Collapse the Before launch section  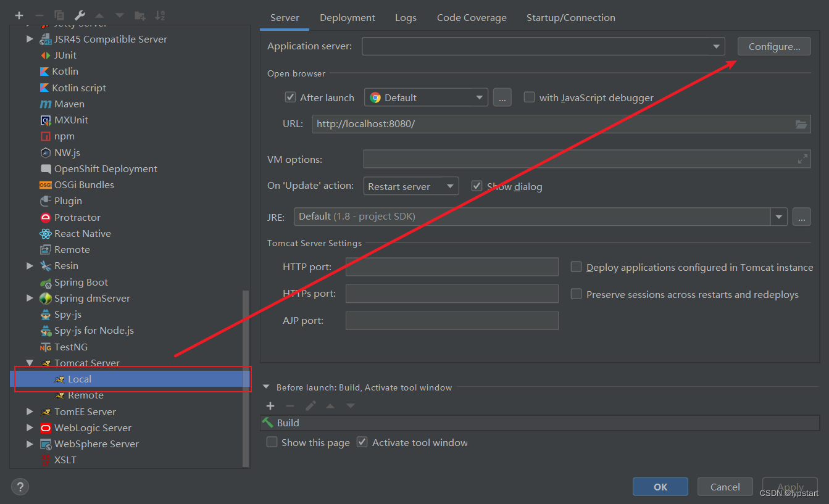click(267, 387)
